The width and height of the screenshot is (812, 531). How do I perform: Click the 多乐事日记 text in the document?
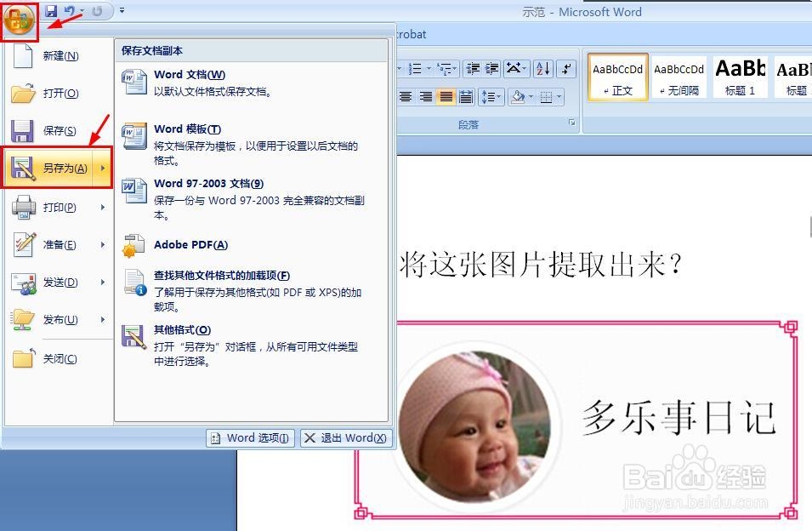pyautogui.click(x=679, y=418)
